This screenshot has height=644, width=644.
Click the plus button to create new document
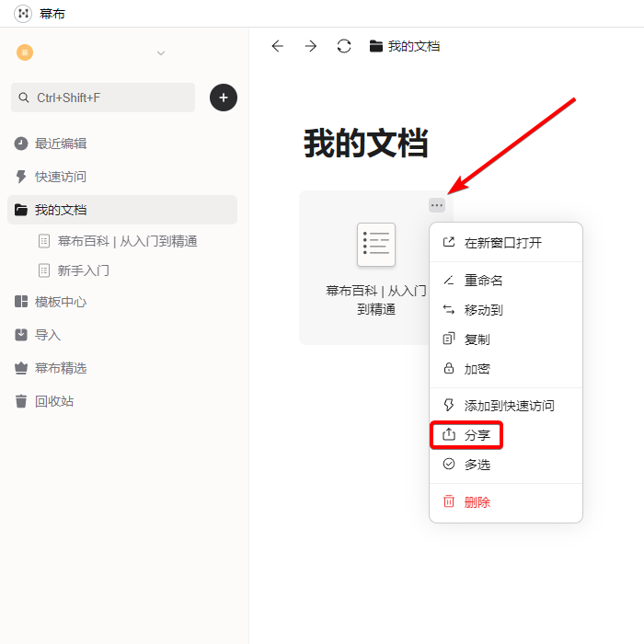pyautogui.click(x=224, y=98)
